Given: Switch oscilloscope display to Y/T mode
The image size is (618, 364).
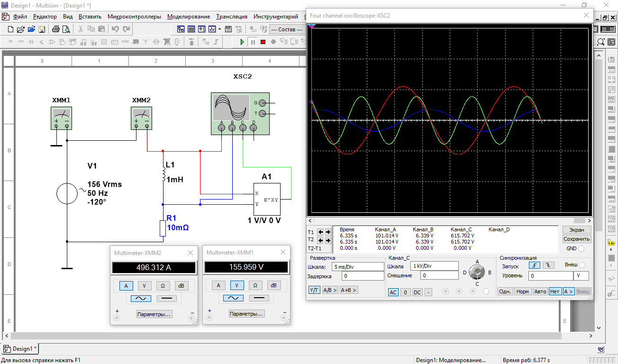Looking at the screenshot, I should tap(314, 290).
